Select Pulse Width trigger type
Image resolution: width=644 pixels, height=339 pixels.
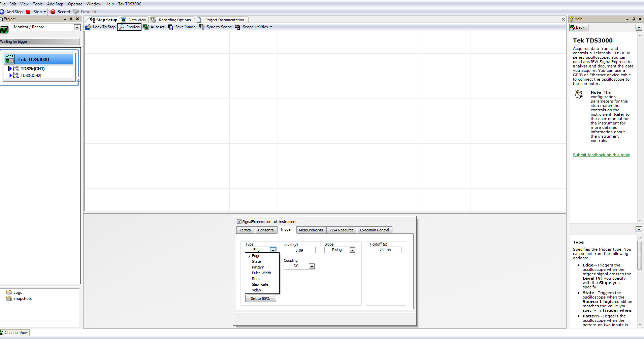pyautogui.click(x=262, y=273)
